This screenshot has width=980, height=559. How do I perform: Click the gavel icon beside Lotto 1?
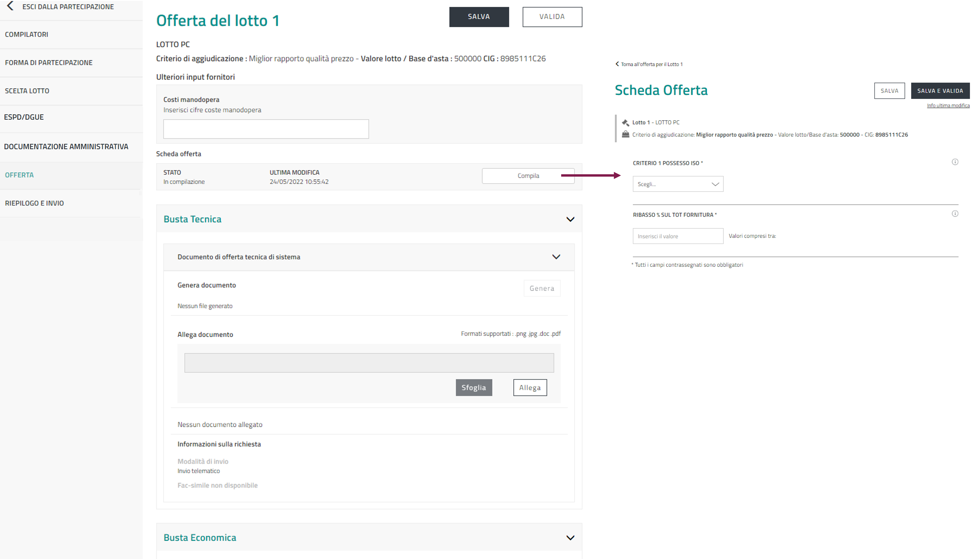625,122
